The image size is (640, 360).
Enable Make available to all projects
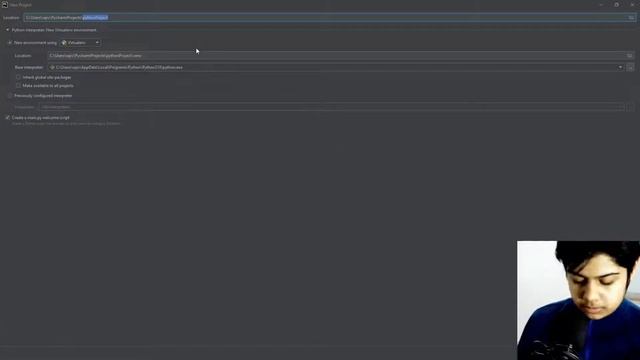pyautogui.click(x=18, y=86)
